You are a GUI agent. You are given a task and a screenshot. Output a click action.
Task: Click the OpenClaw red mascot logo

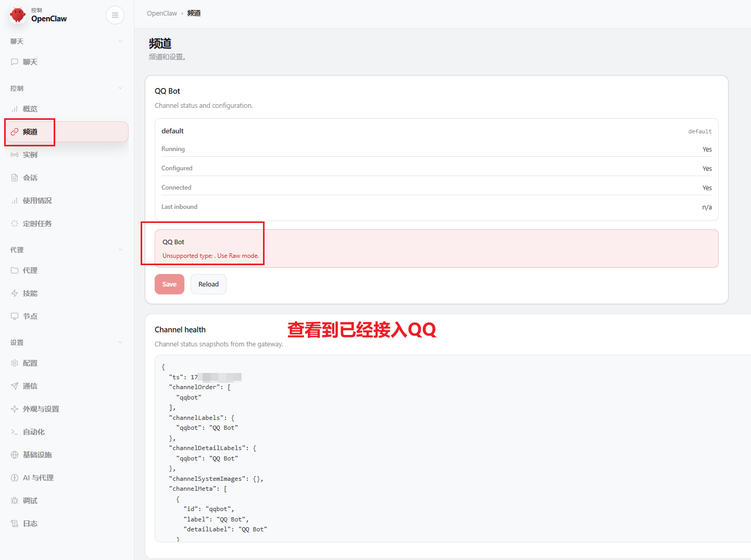point(18,15)
